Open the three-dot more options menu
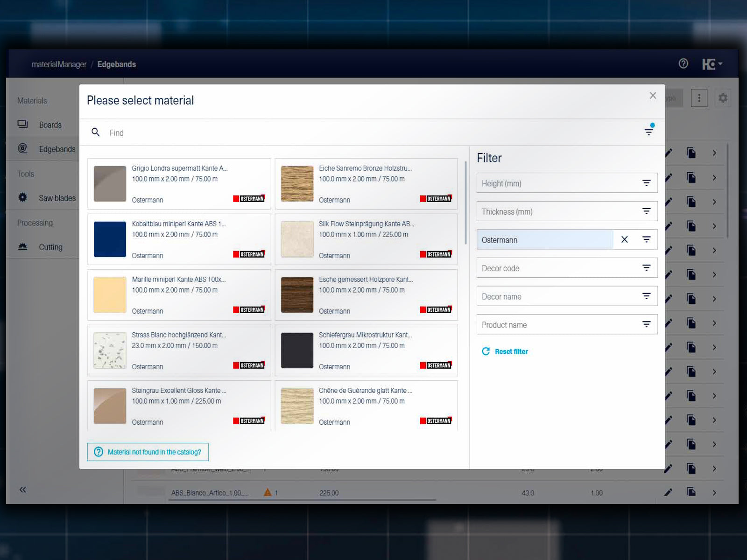This screenshot has height=560, width=747. click(699, 98)
